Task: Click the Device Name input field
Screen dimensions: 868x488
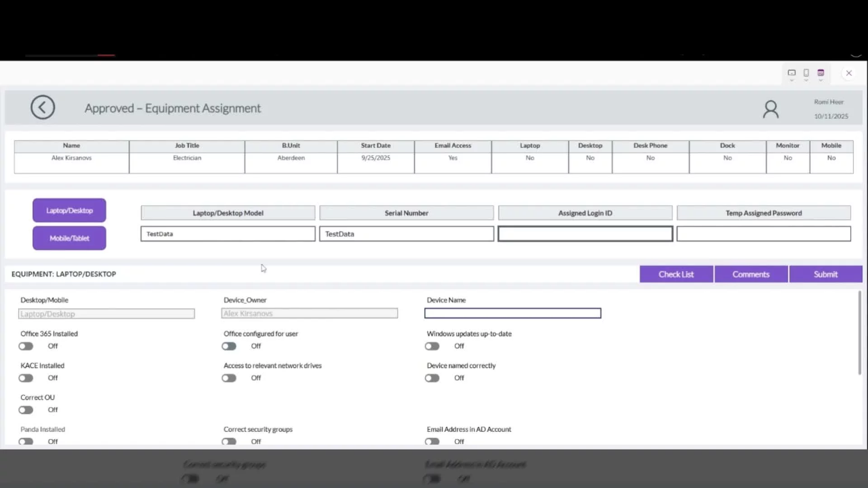Action: [x=512, y=313]
